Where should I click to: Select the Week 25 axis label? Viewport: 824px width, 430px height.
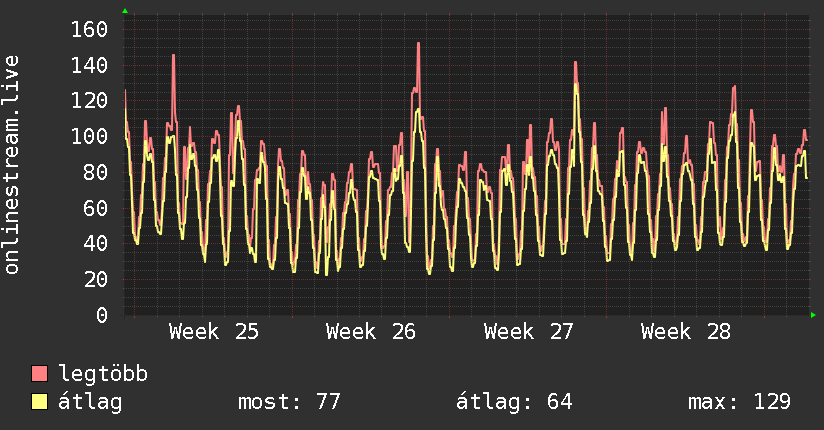213,332
